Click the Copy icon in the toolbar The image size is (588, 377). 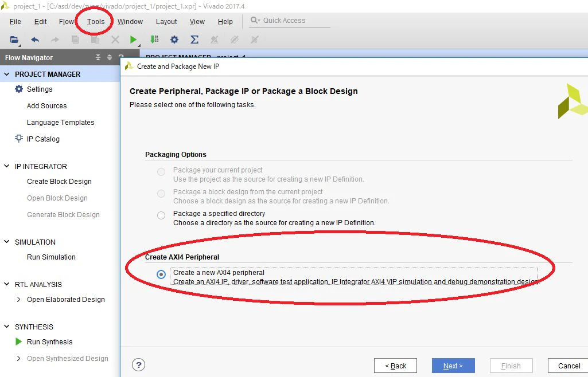tap(75, 40)
